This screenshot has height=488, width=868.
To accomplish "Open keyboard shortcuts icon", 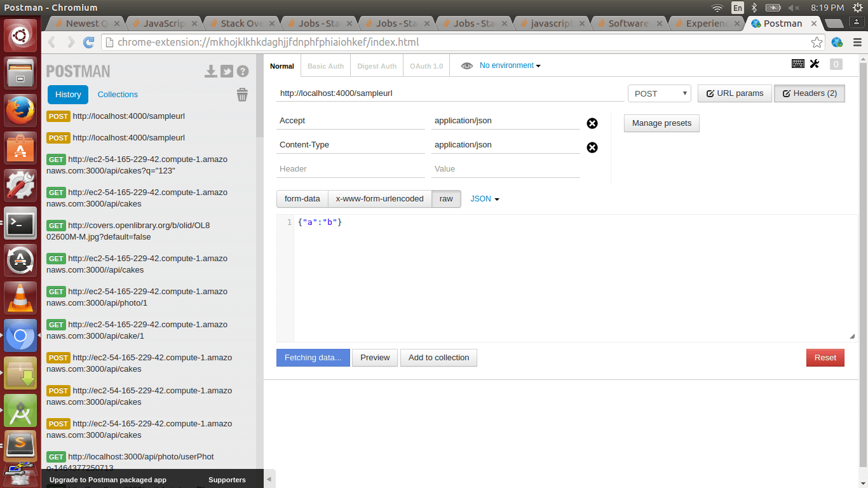I will coord(798,64).
